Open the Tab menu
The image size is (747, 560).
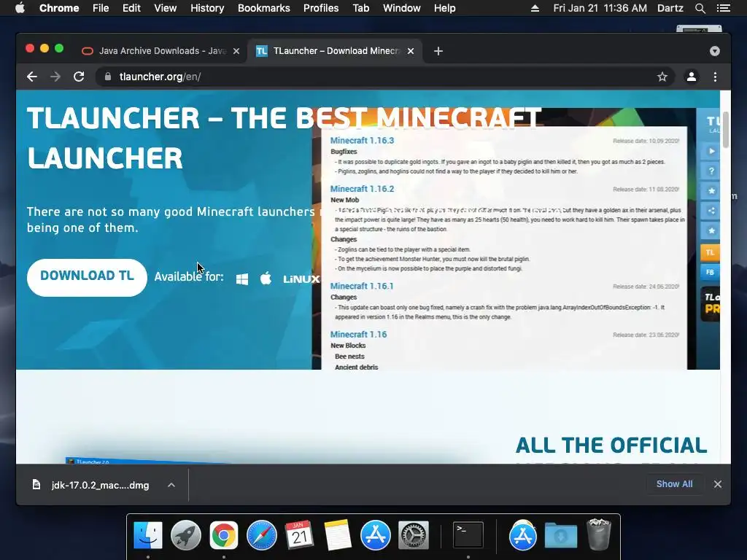click(x=361, y=8)
